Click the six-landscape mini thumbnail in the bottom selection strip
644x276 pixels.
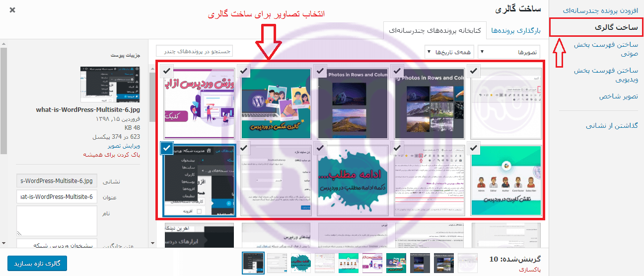(443, 263)
